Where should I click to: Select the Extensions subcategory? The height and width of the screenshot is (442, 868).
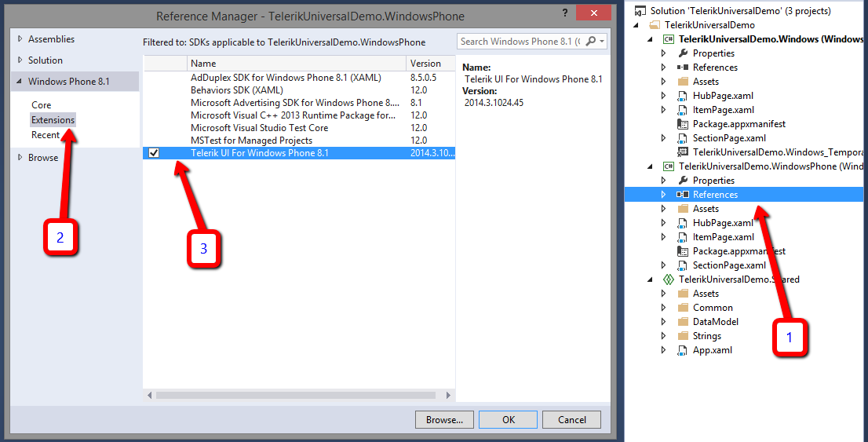pos(53,120)
